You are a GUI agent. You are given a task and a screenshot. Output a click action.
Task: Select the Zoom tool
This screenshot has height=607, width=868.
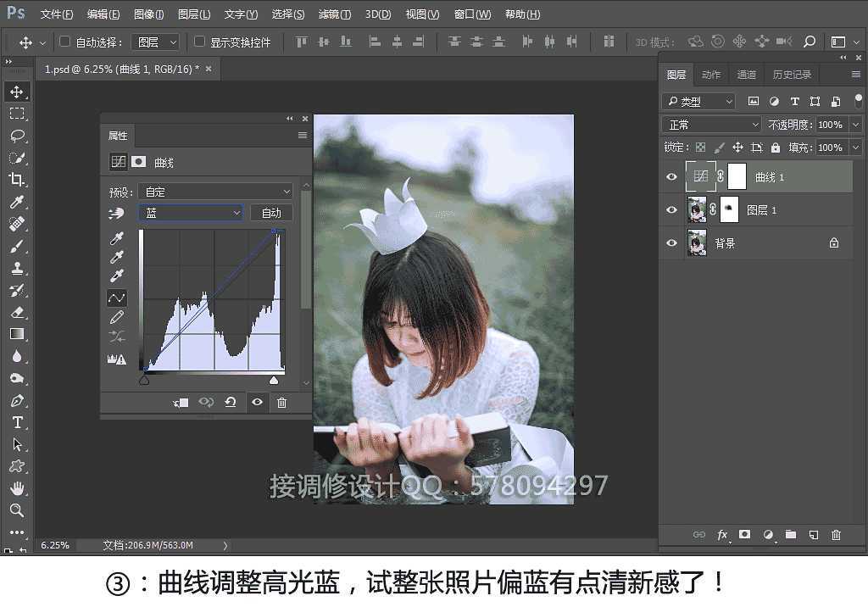[x=17, y=510]
